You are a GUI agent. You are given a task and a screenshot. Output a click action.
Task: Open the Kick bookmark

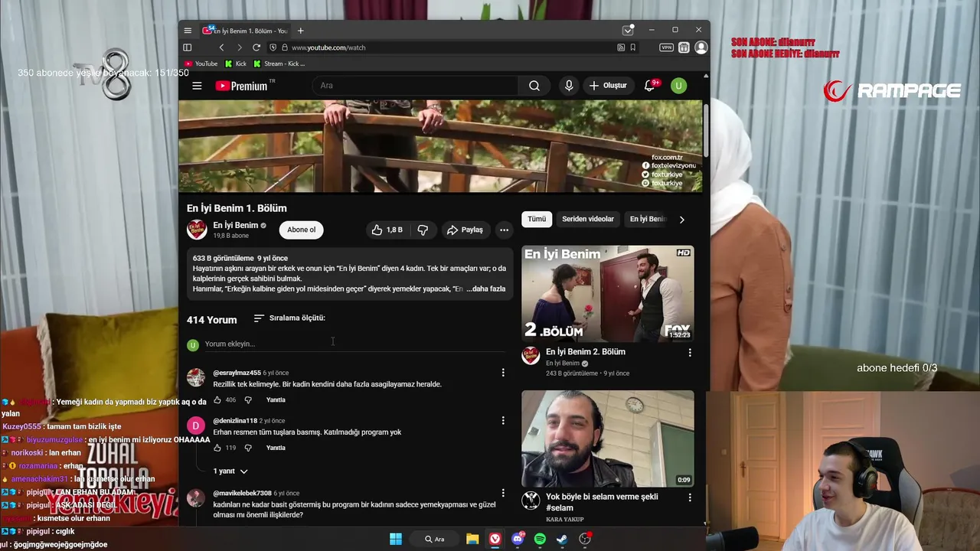pyautogui.click(x=236, y=64)
